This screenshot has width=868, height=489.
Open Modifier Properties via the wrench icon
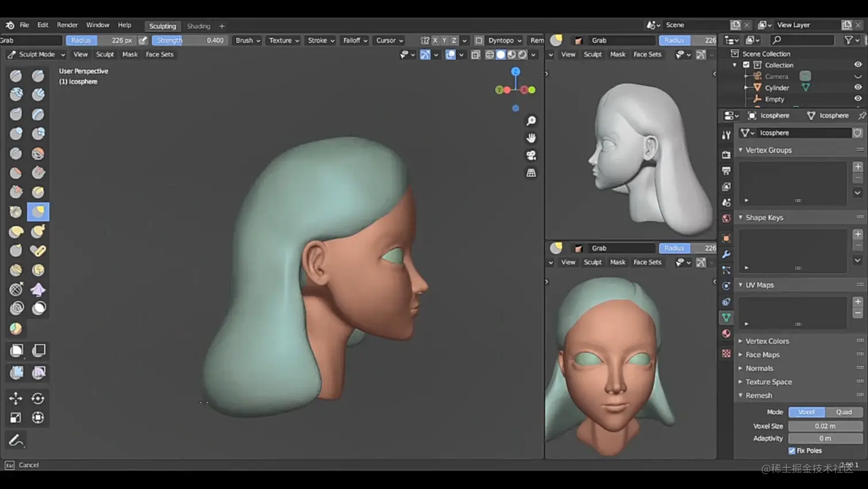pyautogui.click(x=726, y=252)
